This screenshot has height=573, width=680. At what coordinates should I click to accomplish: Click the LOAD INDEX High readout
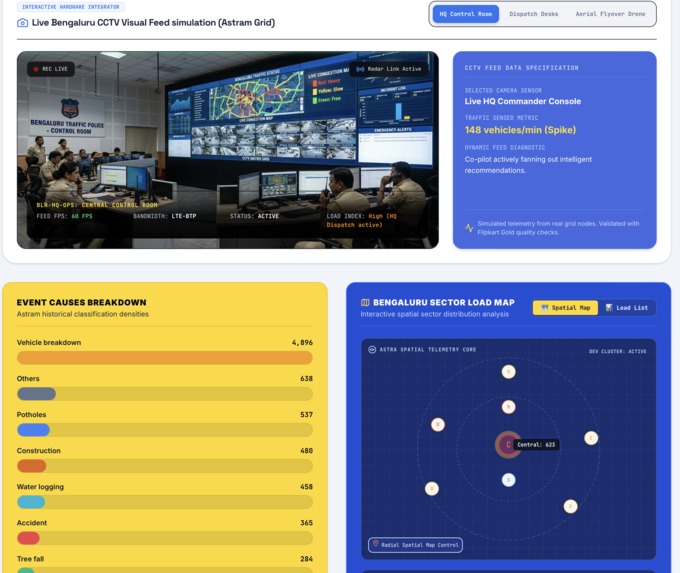[x=361, y=220]
